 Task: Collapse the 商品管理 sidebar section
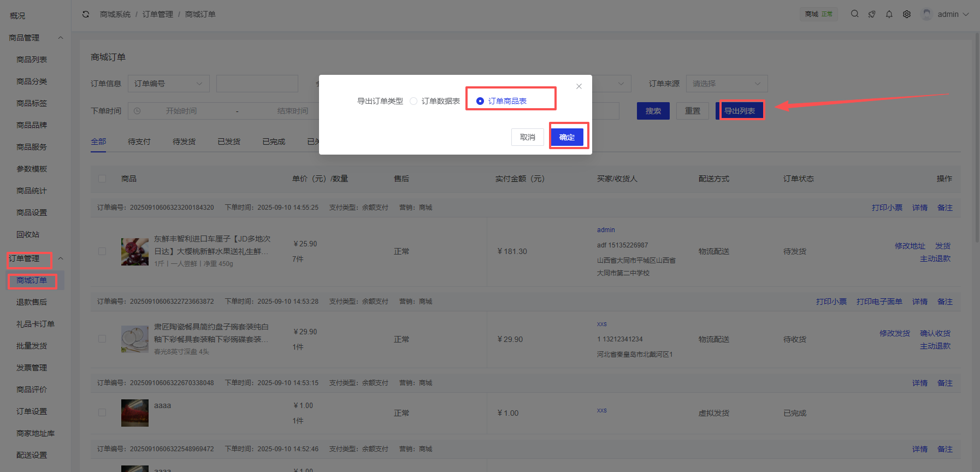point(61,38)
